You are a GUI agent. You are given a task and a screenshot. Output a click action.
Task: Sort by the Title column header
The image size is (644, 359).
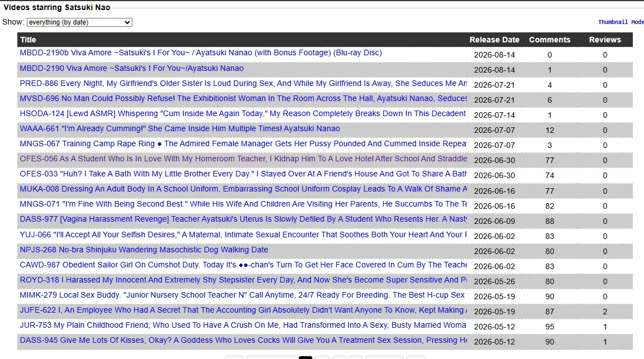pos(28,40)
